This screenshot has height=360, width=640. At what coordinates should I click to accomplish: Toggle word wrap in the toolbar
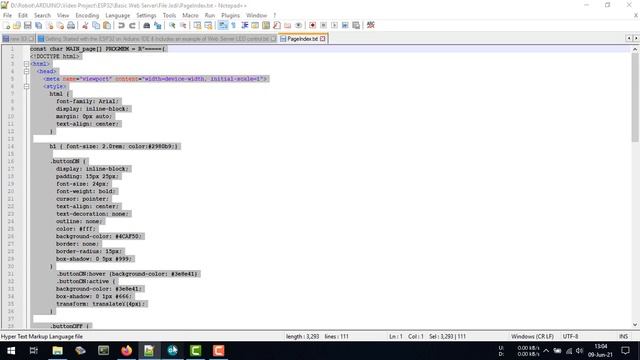pos(222,25)
